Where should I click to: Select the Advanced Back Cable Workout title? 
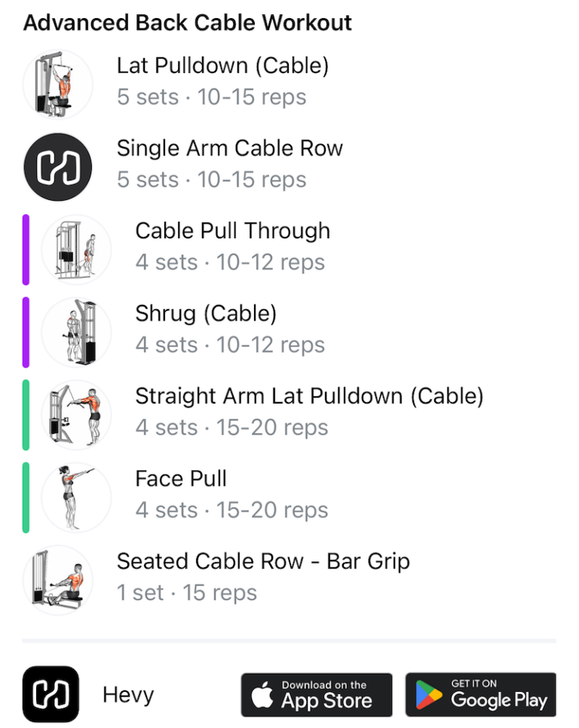tap(188, 23)
